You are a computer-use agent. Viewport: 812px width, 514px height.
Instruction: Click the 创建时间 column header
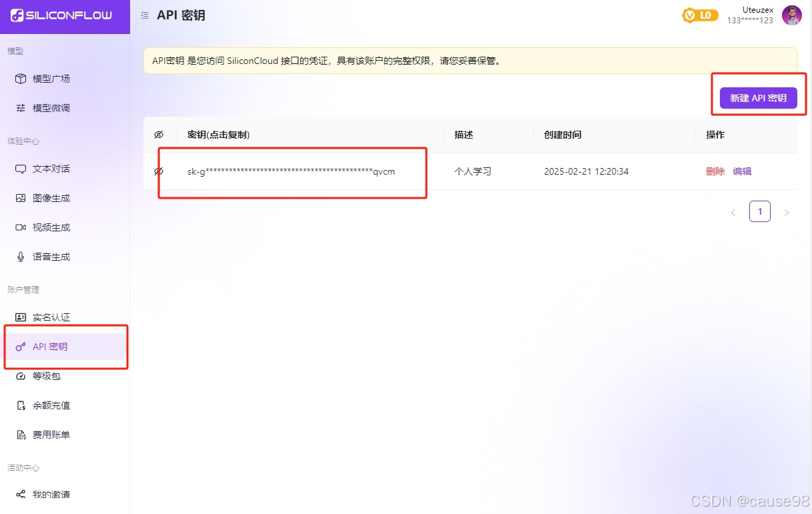pyautogui.click(x=562, y=135)
